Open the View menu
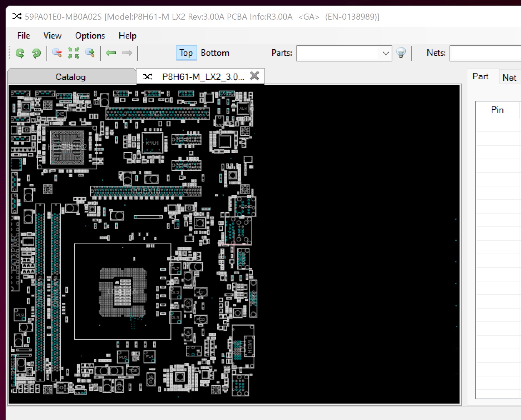This screenshot has width=521, height=420. pyautogui.click(x=53, y=36)
